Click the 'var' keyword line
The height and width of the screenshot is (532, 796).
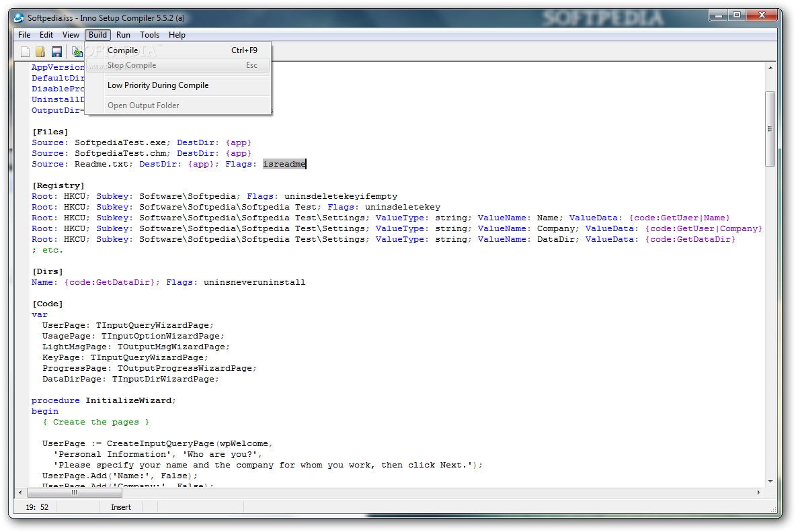click(40, 314)
